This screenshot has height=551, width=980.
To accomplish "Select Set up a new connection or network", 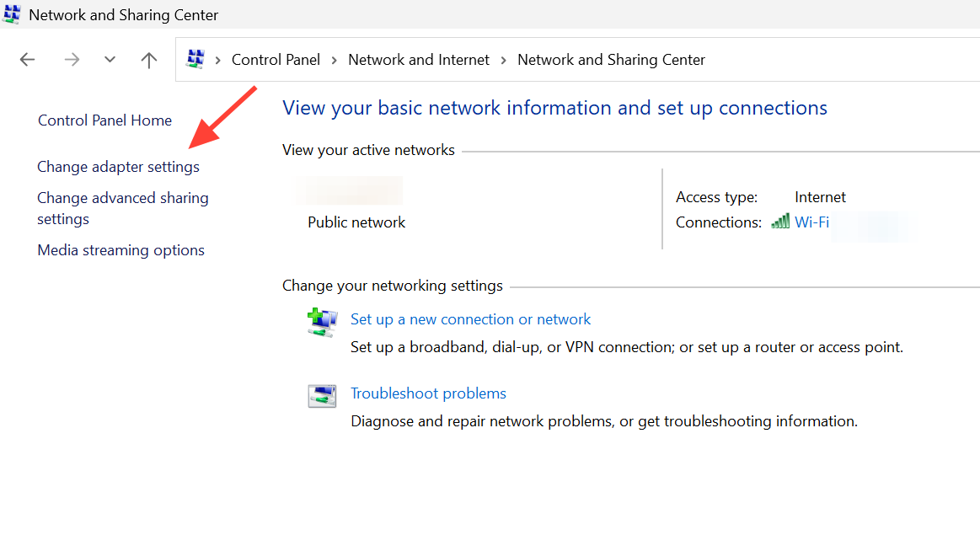I will (x=470, y=319).
